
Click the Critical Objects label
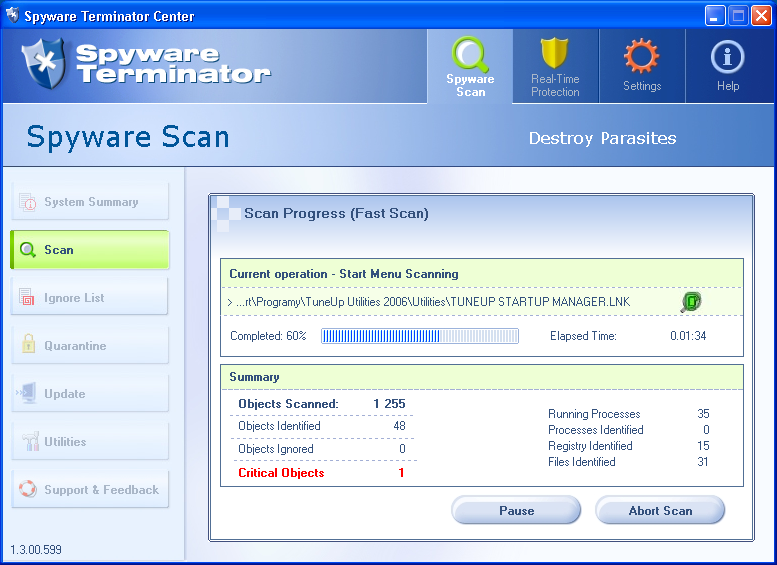tap(281, 473)
